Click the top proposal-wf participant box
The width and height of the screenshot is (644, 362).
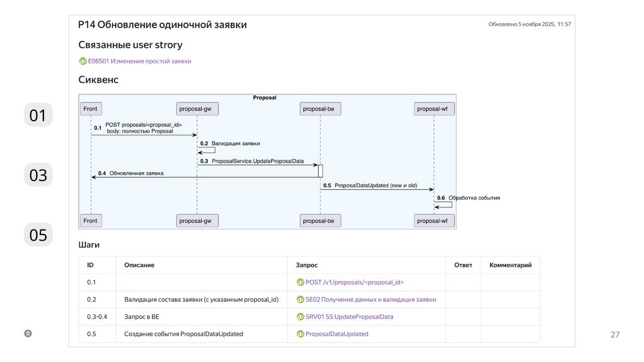[x=435, y=109]
